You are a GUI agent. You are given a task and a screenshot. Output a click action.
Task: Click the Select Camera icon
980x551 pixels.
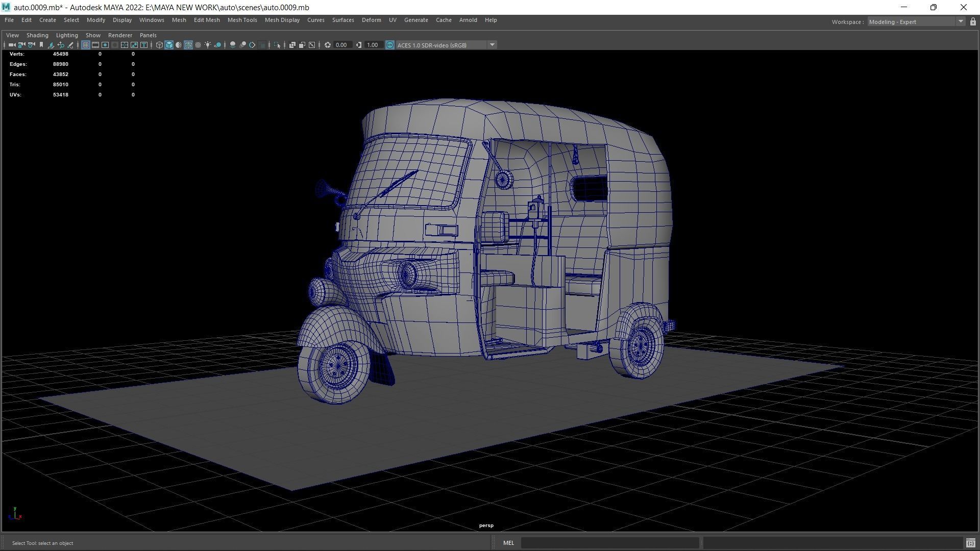click(x=12, y=45)
